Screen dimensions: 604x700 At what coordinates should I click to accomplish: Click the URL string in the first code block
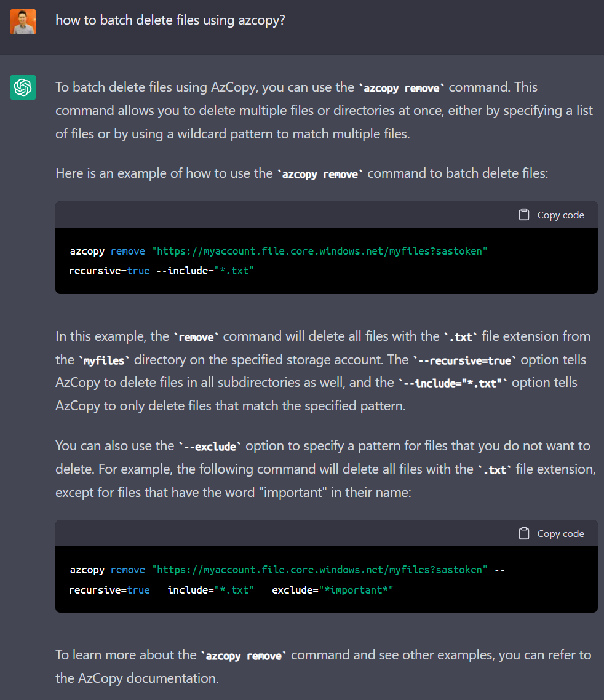click(x=319, y=252)
